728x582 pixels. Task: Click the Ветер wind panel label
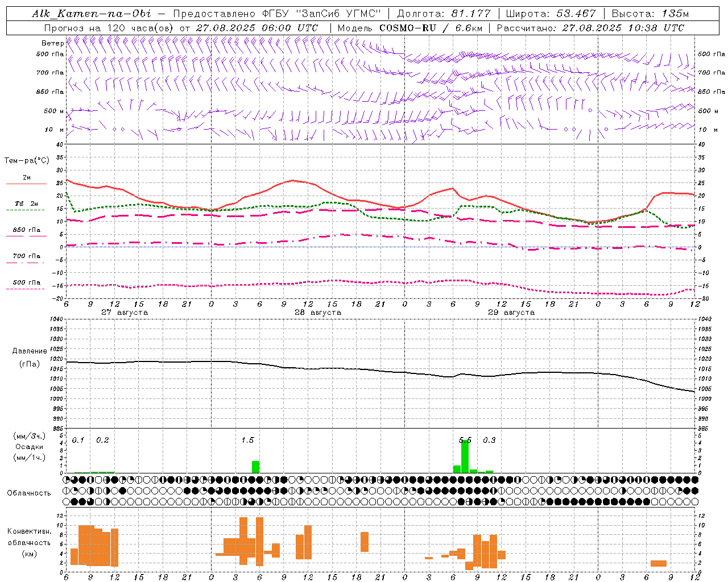[x=52, y=43]
